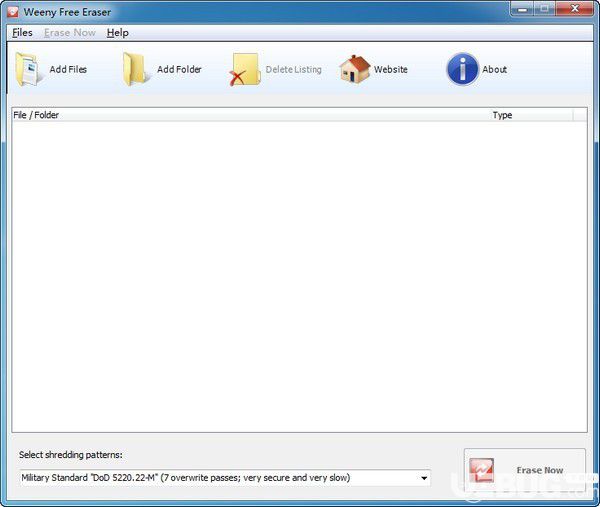This screenshot has height=507, width=600.
Task: Close the Weeny Free Eraser window
Action: [x=574, y=9]
